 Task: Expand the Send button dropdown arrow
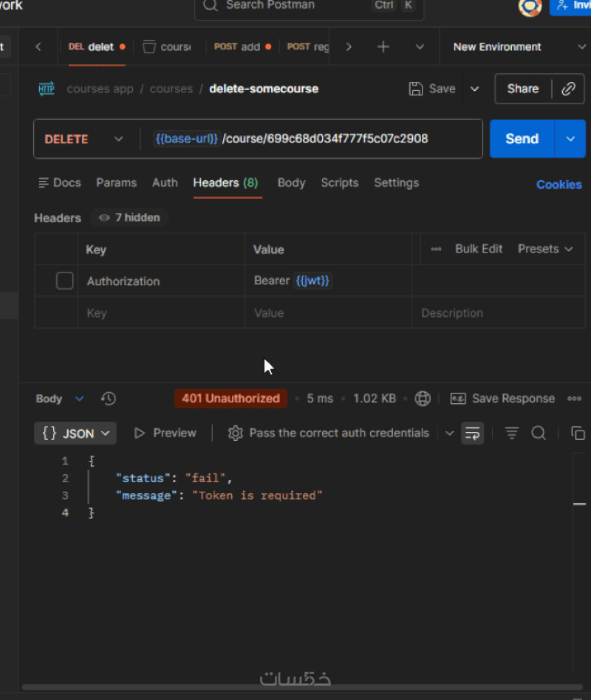[570, 139]
